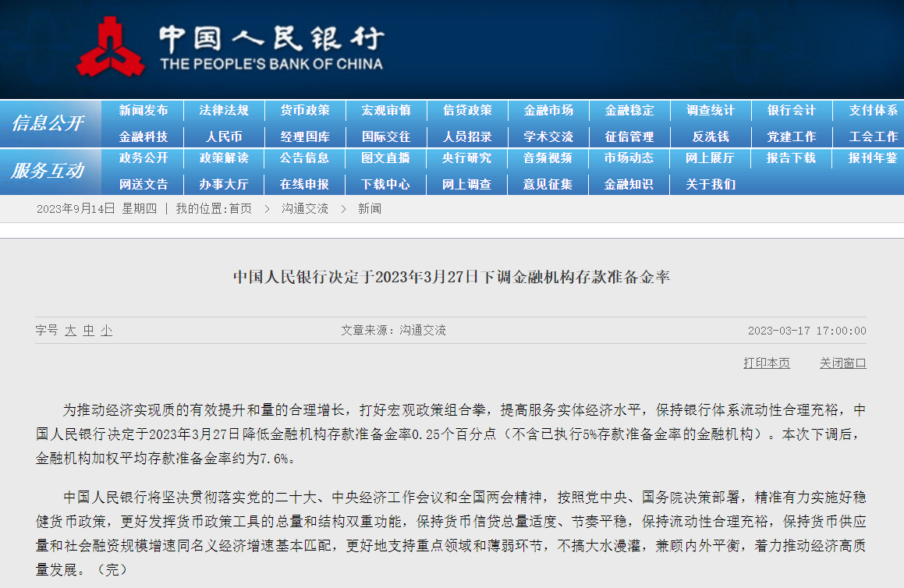The image size is (904, 588).
Task: Select 经理国库 navigation link
Action: [x=305, y=136]
